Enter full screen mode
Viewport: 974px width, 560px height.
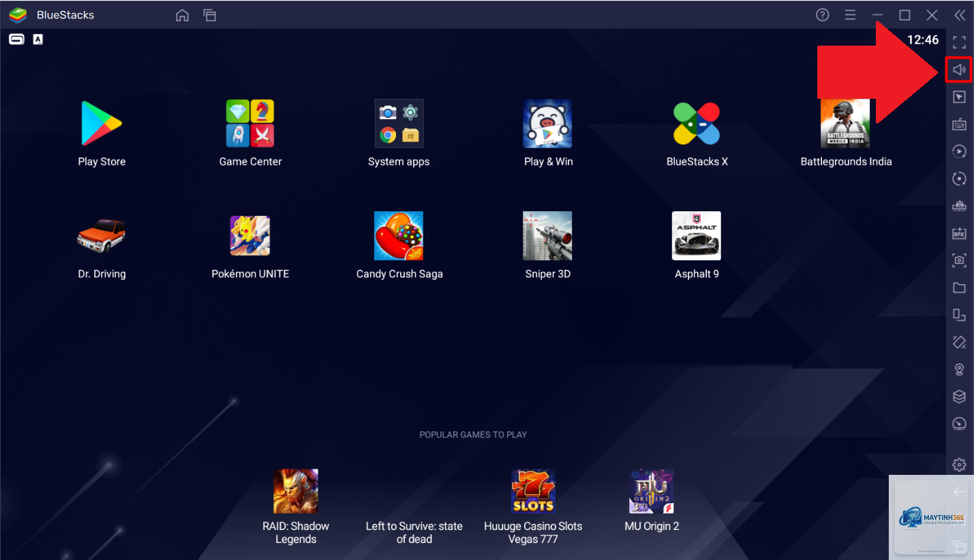tap(959, 42)
